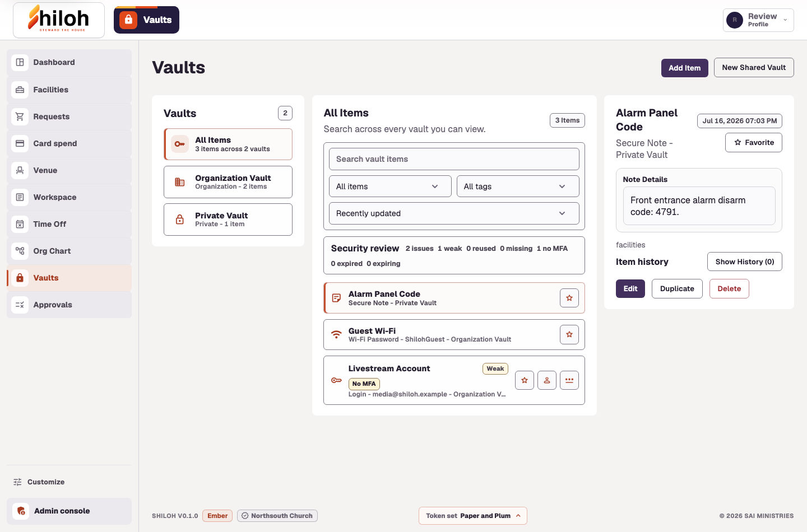
Task: Click the Card spend icon
Action: [x=20, y=143]
